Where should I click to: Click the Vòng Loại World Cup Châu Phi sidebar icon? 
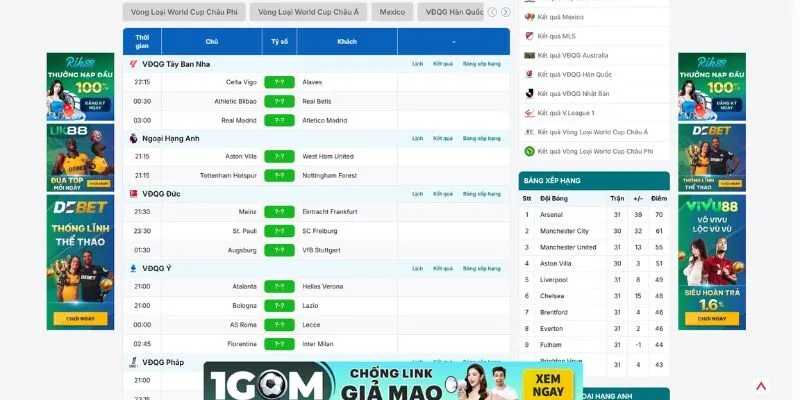coord(530,151)
